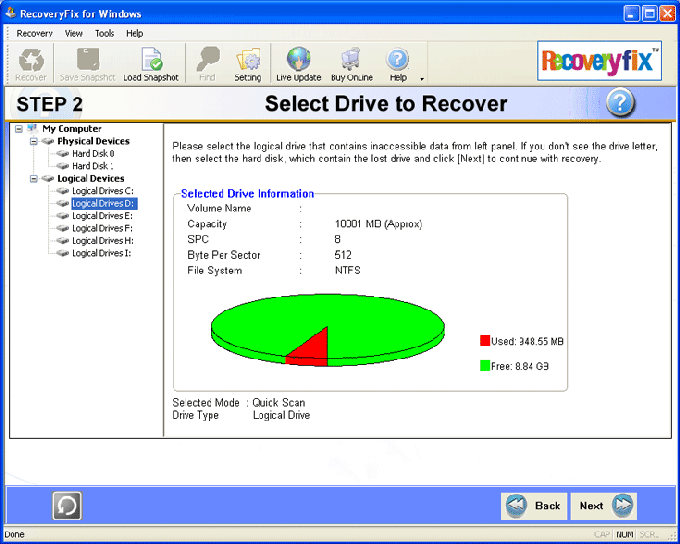Collapse the Physical Devices node

click(x=33, y=141)
